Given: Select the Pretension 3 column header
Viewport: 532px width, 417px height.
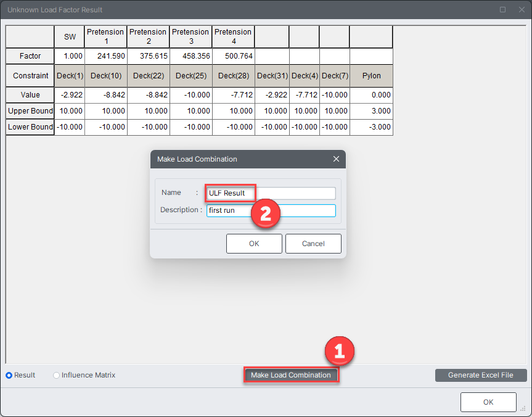Looking at the screenshot, I should [191, 36].
